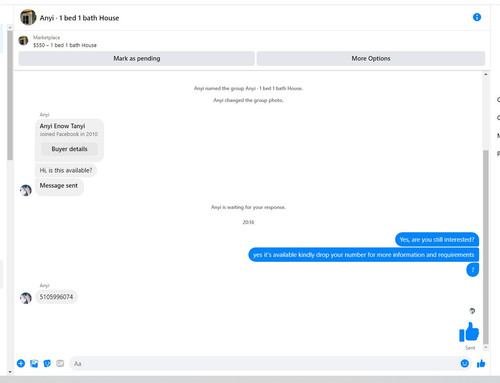The width and height of the screenshot is (500, 383).
Task: Click the left panel scrollbar thumb
Action: 10,95
